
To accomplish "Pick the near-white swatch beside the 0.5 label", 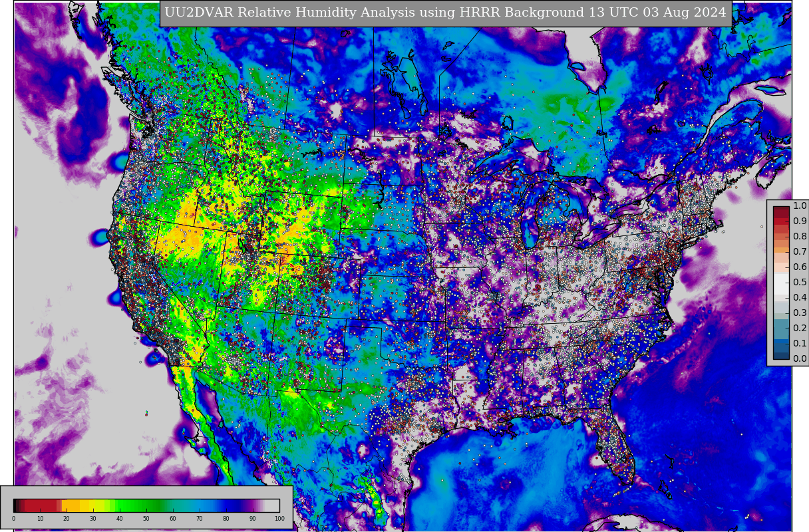I will (x=781, y=283).
